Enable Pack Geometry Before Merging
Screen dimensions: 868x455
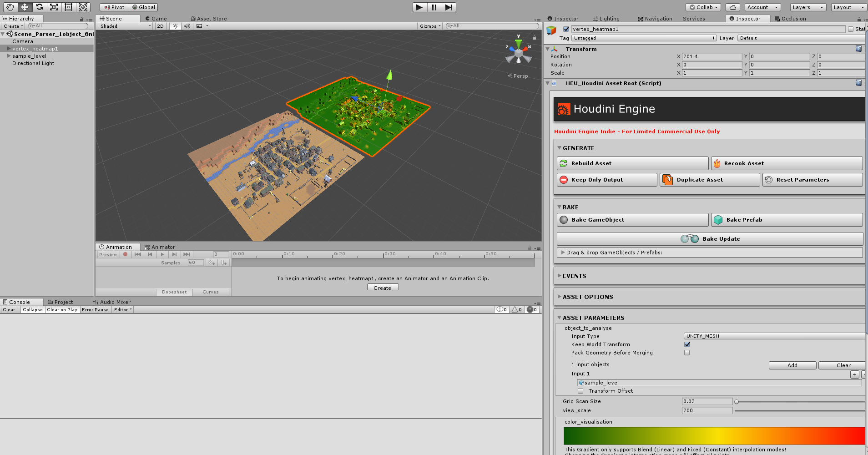coord(687,353)
